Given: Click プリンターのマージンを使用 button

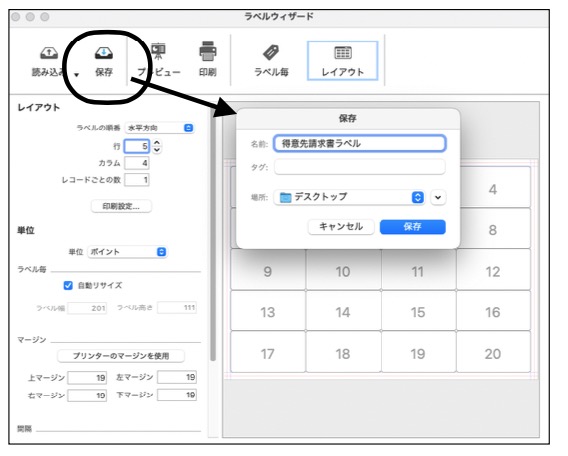Looking at the screenshot, I should (121, 356).
